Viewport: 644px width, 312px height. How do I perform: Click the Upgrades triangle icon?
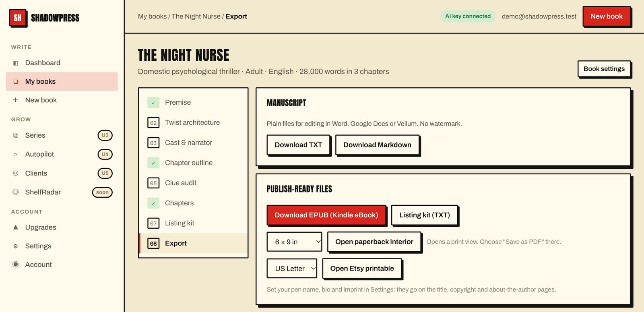tap(16, 227)
